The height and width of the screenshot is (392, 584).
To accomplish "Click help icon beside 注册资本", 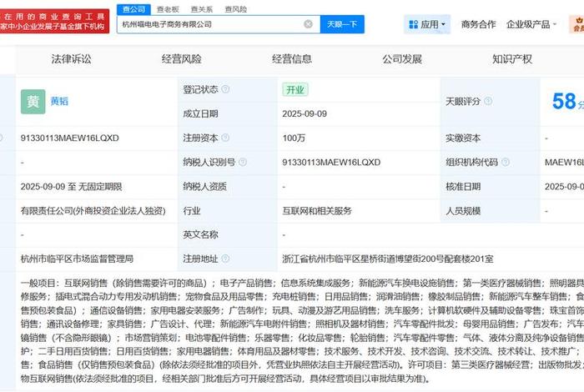I will (x=225, y=138).
